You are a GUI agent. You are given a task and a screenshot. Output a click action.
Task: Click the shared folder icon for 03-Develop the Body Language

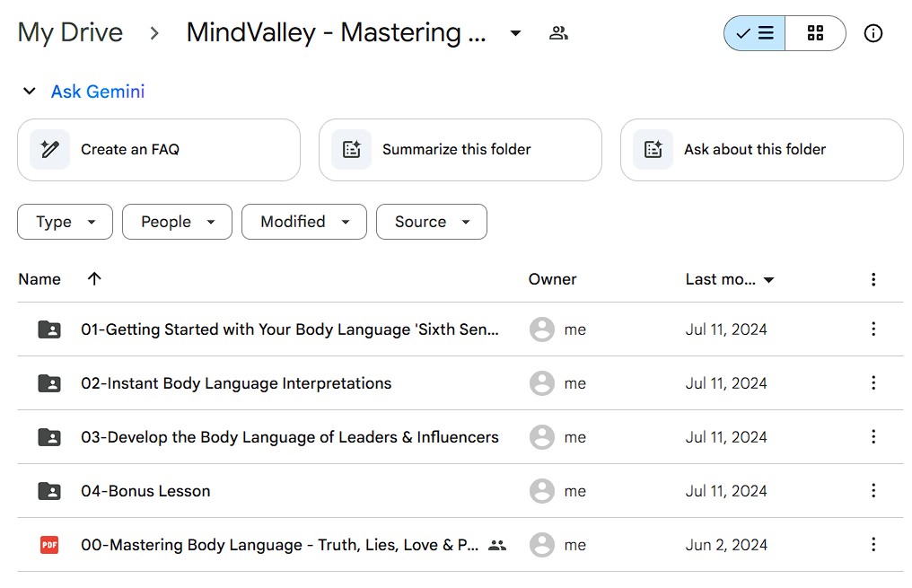pyautogui.click(x=49, y=437)
